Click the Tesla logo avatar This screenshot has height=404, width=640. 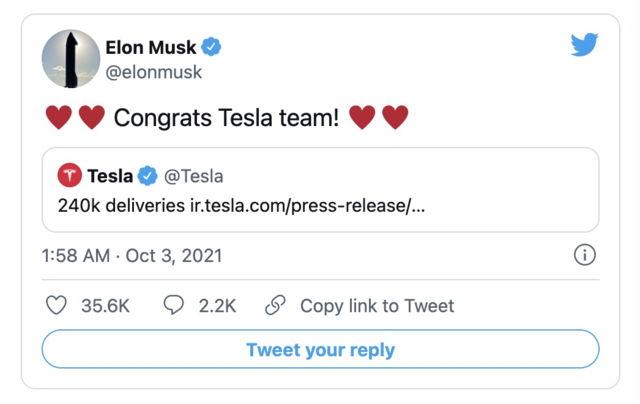point(70,176)
